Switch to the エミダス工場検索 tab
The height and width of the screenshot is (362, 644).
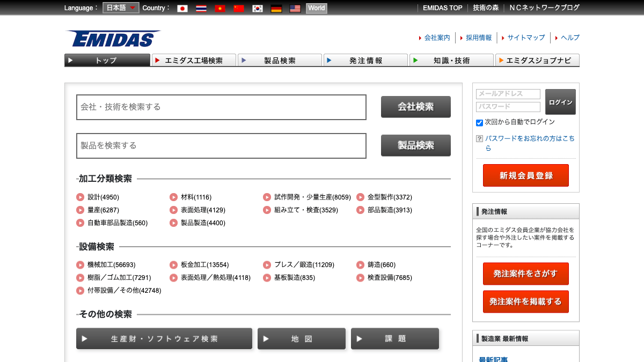(194, 60)
